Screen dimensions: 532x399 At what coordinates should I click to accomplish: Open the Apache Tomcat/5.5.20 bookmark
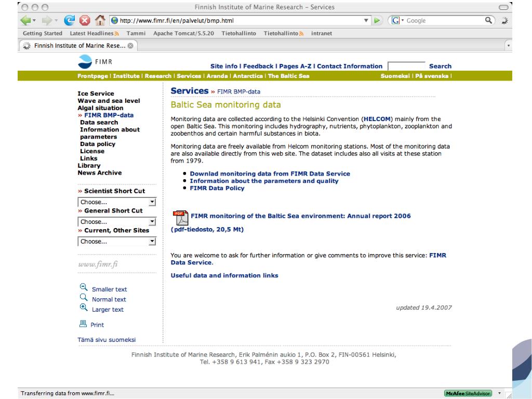click(x=183, y=33)
